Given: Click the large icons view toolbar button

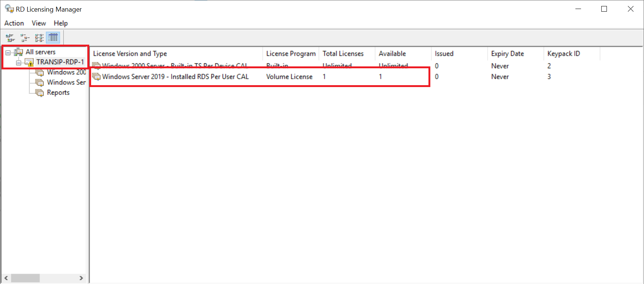Looking at the screenshot, I should pos(10,38).
